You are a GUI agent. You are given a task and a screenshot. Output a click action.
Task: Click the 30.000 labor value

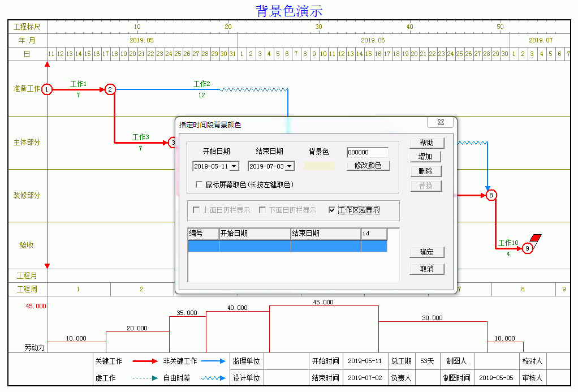coord(433,318)
